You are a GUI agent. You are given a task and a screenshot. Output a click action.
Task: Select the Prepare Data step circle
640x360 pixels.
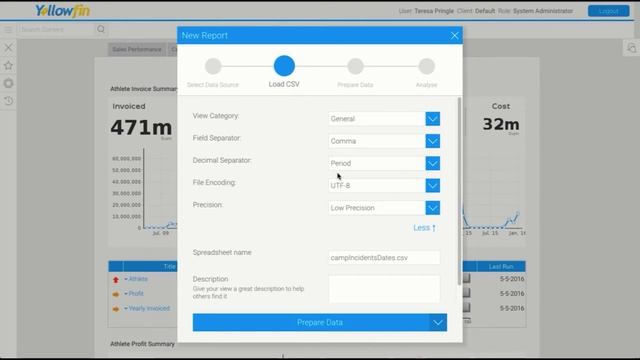point(356,66)
